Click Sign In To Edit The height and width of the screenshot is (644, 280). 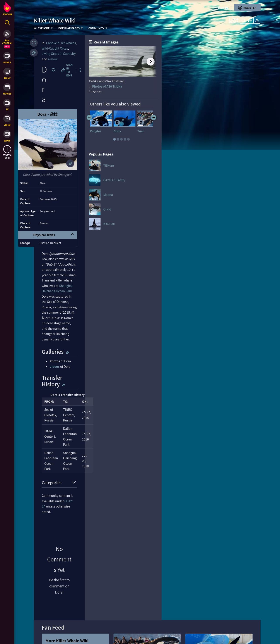point(67,70)
